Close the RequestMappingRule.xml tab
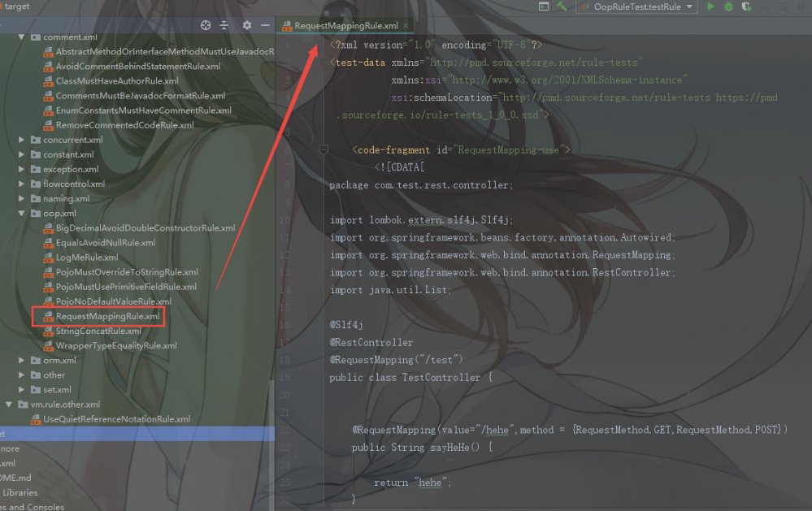Screen dimensions: 812x511 [x=406, y=25]
